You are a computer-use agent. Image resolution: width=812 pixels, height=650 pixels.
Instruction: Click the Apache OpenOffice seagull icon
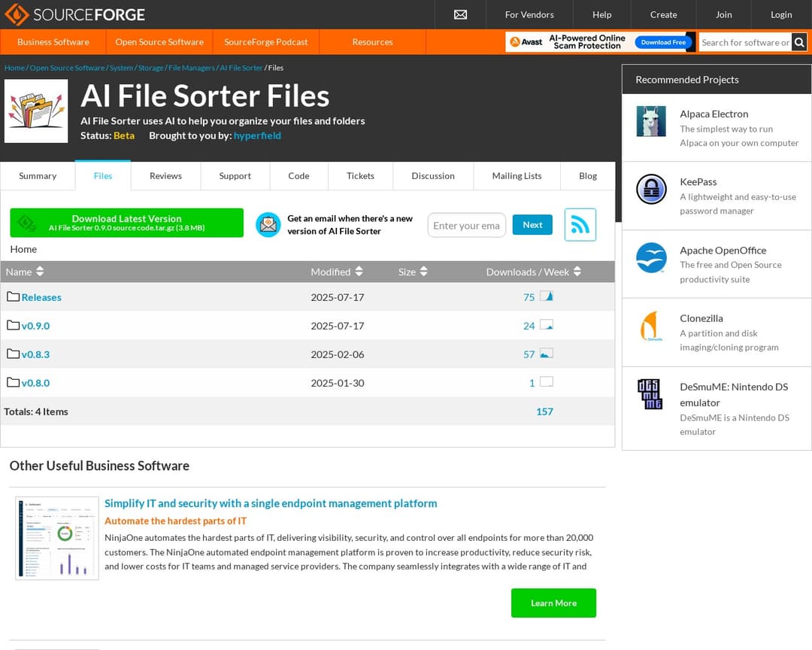[651, 257]
